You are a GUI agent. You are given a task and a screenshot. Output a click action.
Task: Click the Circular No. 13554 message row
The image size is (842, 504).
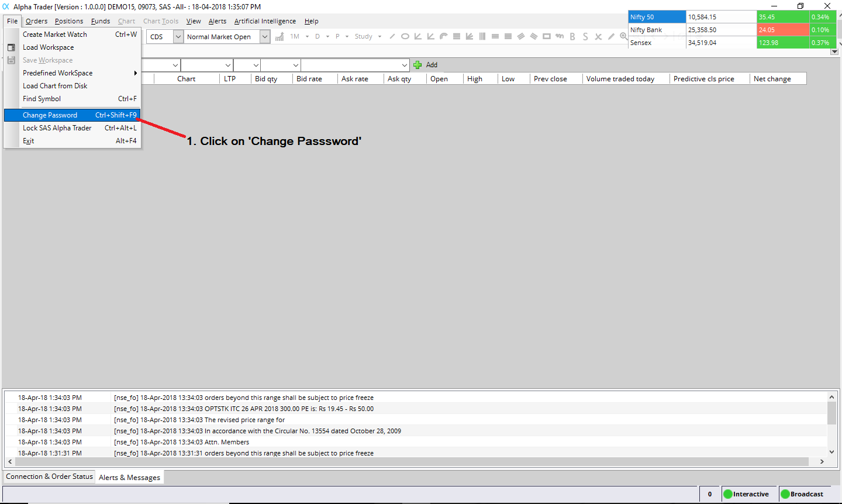coord(416,431)
